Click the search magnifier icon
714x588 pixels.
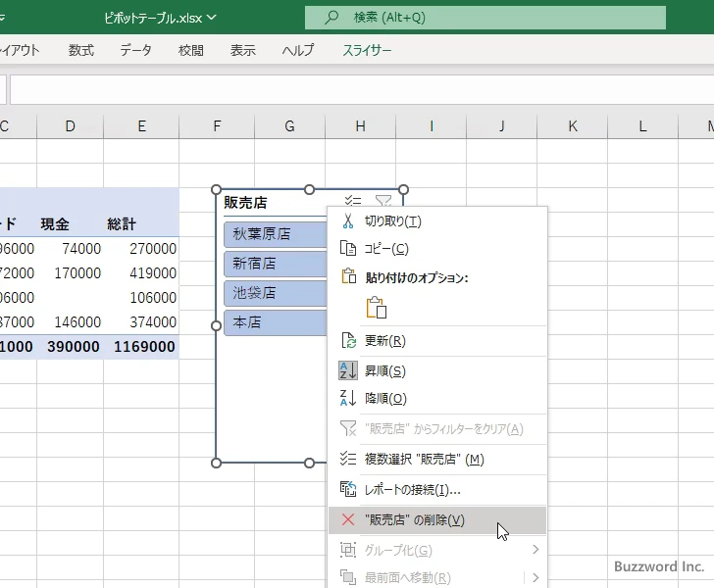click(331, 18)
